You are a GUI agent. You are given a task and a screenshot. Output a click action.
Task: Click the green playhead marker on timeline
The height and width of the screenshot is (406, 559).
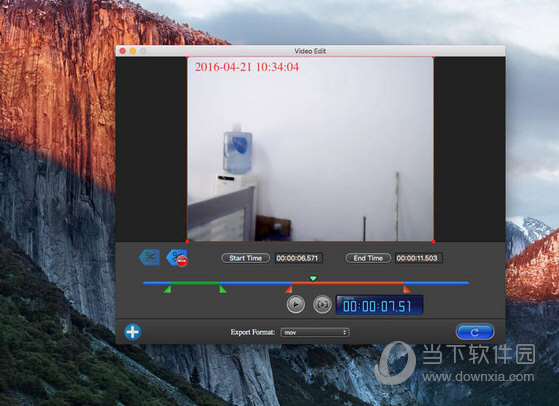pyautogui.click(x=313, y=278)
